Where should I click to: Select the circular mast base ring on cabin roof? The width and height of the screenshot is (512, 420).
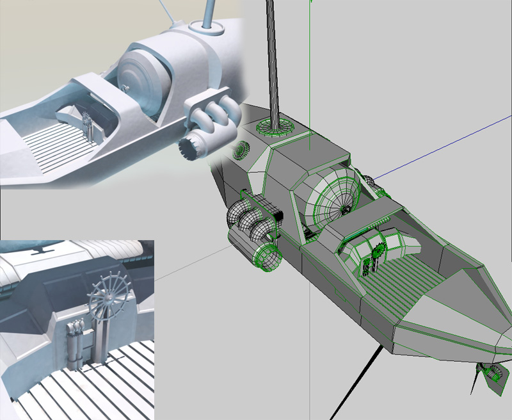(x=275, y=126)
